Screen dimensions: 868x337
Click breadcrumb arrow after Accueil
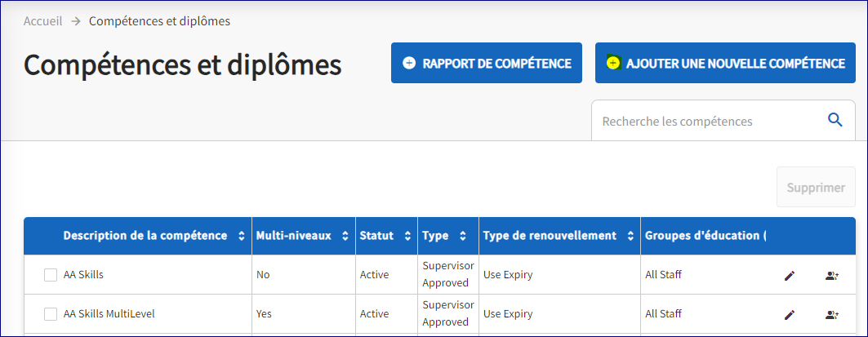point(76,21)
